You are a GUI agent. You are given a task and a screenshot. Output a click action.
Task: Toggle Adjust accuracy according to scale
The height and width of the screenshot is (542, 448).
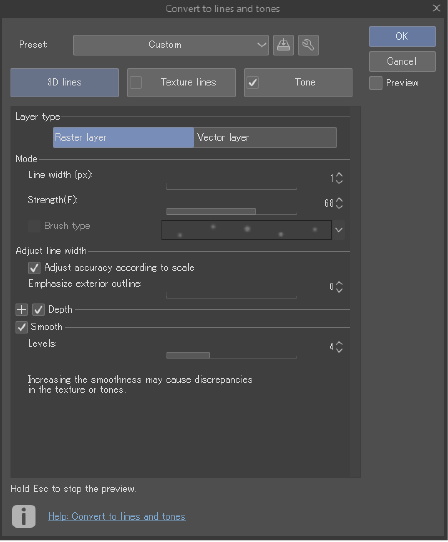(x=34, y=268)
